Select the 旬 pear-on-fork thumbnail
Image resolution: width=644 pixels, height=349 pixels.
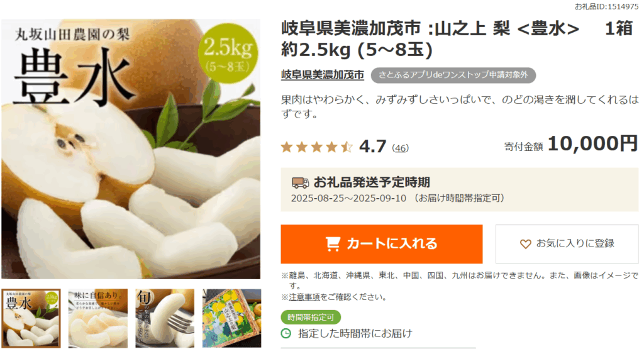(x=165, y=318)
